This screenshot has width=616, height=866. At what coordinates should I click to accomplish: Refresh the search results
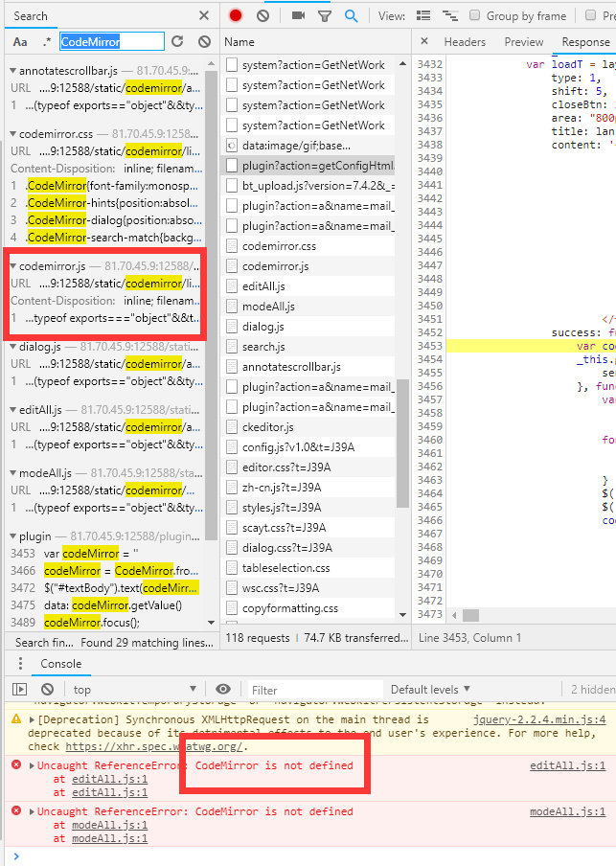(177, 41)
